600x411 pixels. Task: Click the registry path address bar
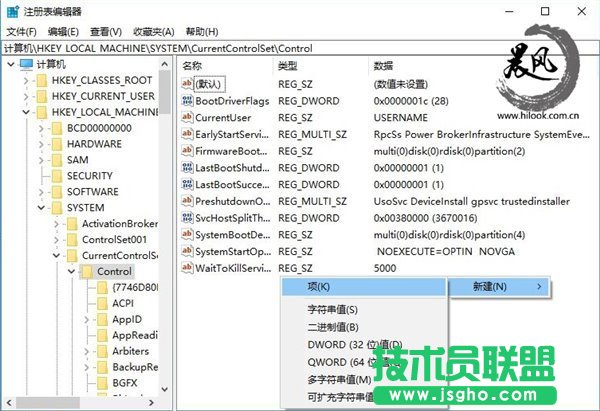click(300, 47)
